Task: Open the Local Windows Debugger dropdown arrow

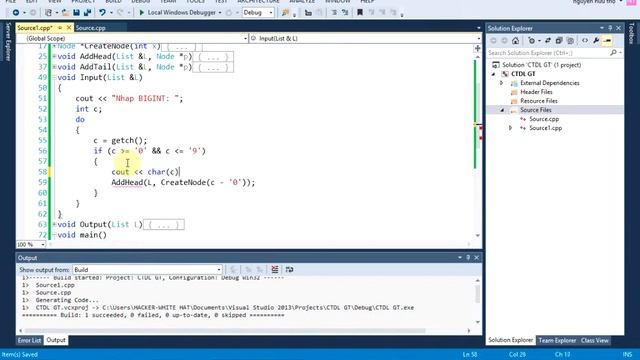Action: click(x=220, y=13)
